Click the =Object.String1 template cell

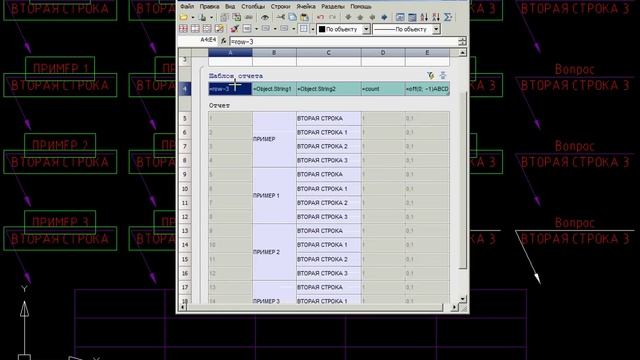(x=274, y=89)
